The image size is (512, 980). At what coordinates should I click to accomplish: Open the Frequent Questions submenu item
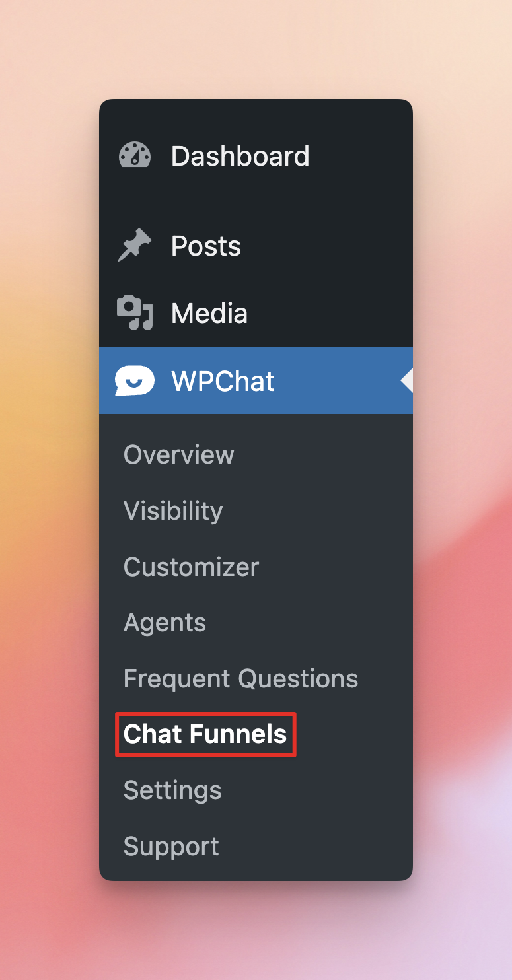pos(240,678)
